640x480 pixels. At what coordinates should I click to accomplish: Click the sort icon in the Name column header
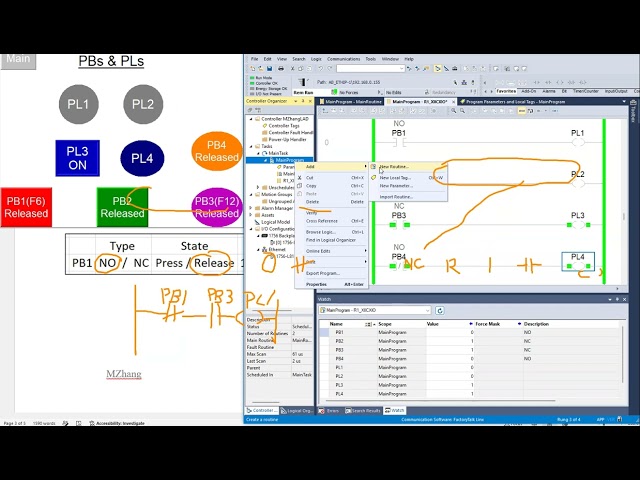pos(368,324)
